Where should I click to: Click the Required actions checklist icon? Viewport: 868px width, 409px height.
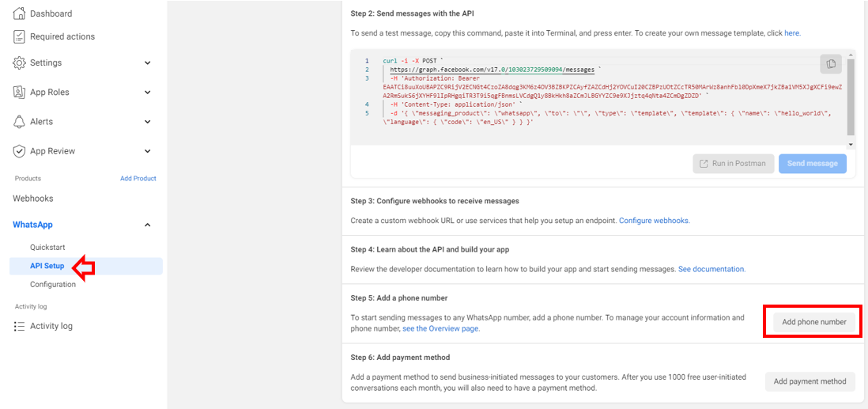(x=19, y=36)
